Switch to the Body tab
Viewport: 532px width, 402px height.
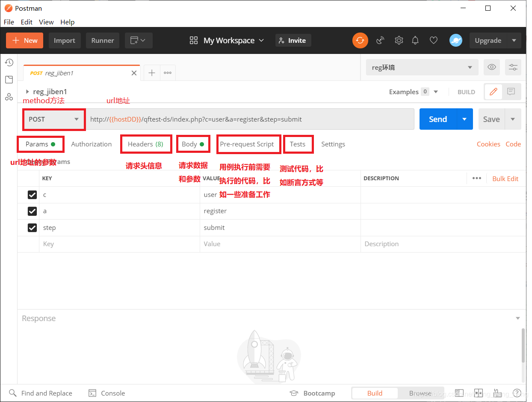click(193, 144)
